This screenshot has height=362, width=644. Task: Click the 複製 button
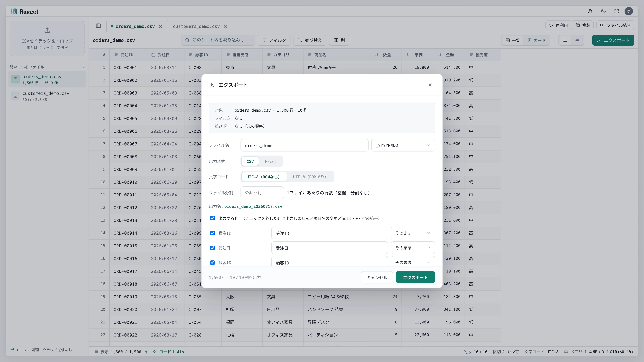[583, 25]
